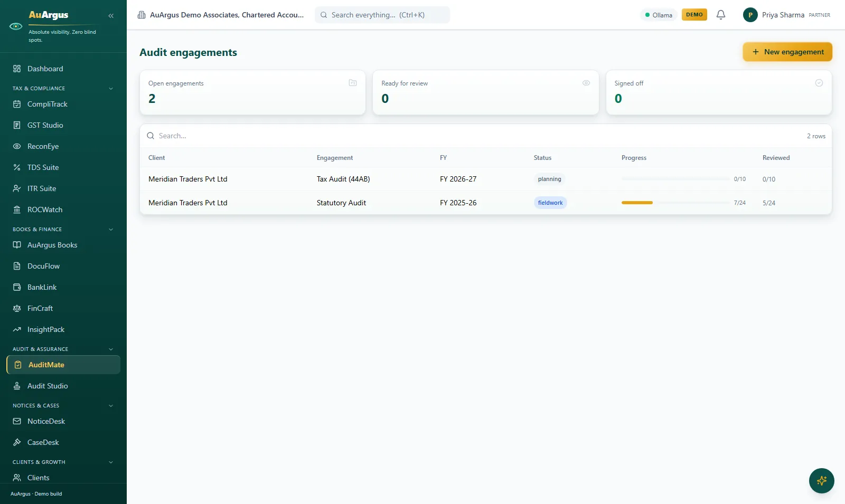
Task: Click TDS Suite percent icon
Action: point(17,167)
